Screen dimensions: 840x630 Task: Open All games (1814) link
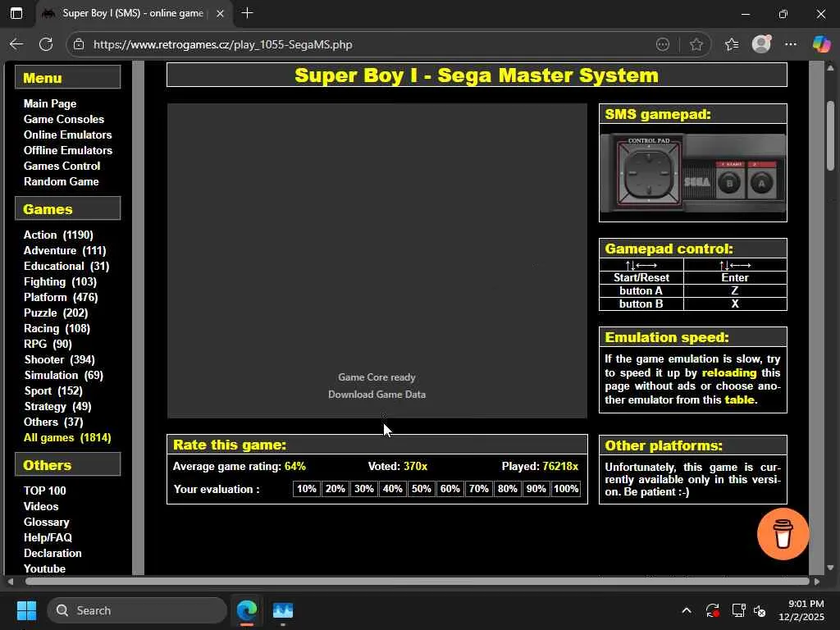[67, 437]
